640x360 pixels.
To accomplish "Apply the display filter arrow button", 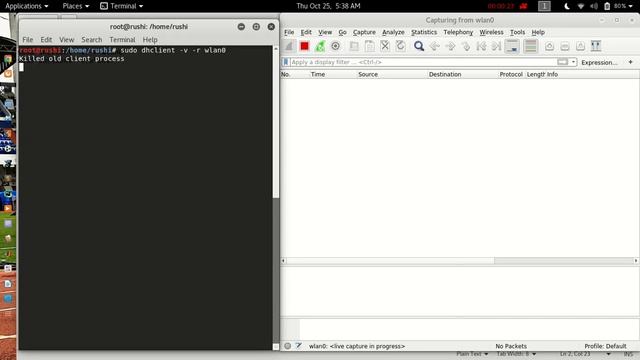I will (562, 62).
